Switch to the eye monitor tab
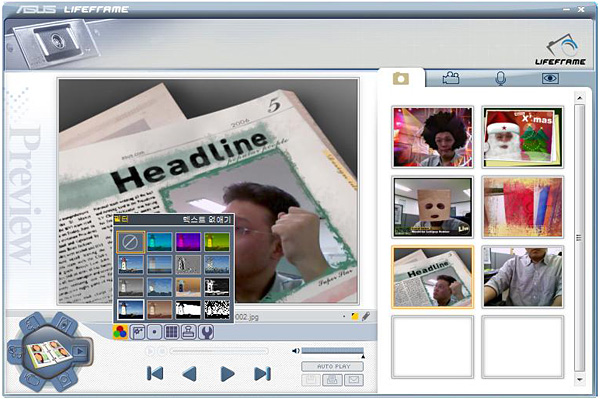Viewport: 600px width, 399px height. [x=550, y=78]
